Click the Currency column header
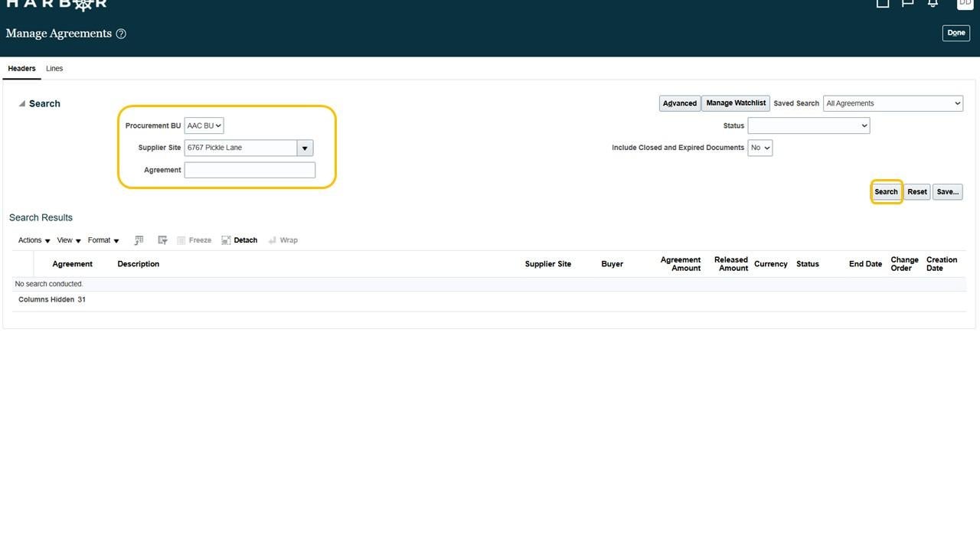 (770, 264)
